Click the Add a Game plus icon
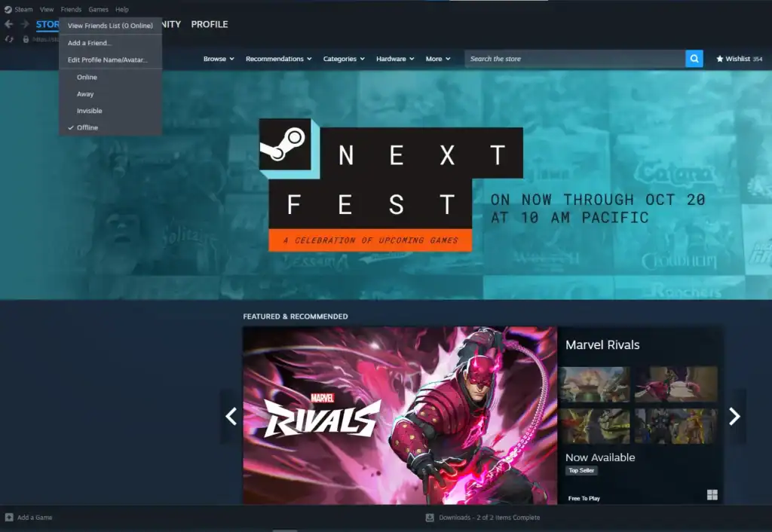 pyautogui.click(x=9, y=518)
